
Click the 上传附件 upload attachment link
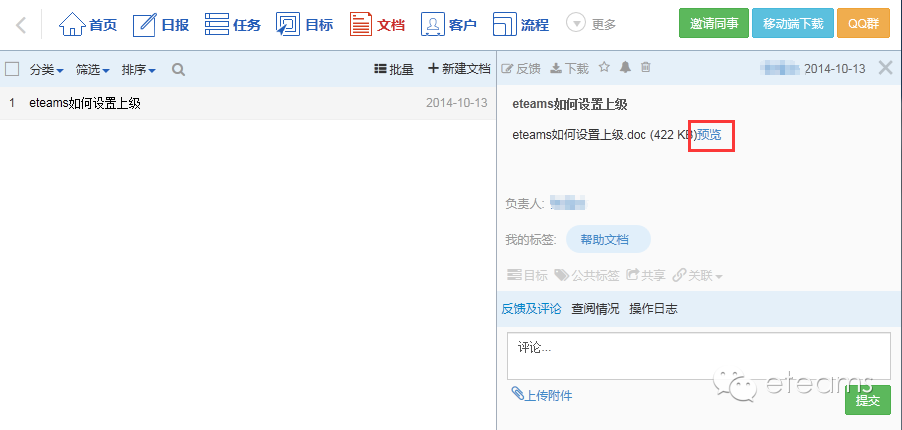coord(542,395)
